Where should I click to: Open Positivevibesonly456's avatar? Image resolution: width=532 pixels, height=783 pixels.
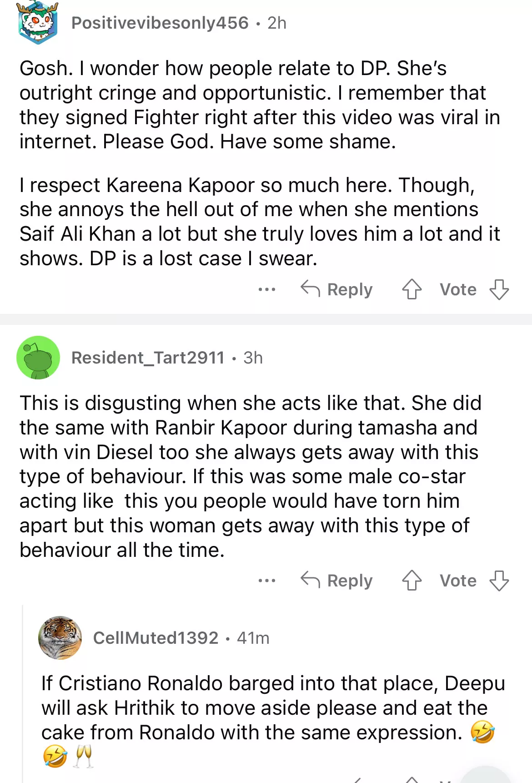(x=38, y=23)
